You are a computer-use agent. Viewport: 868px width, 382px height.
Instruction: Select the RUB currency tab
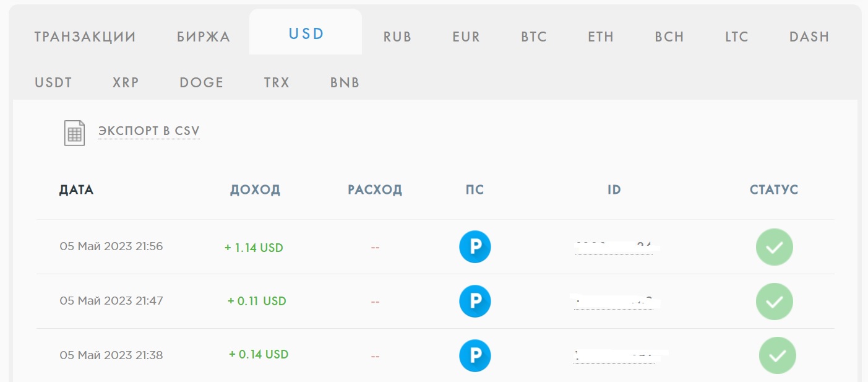(x=397, y=37)
